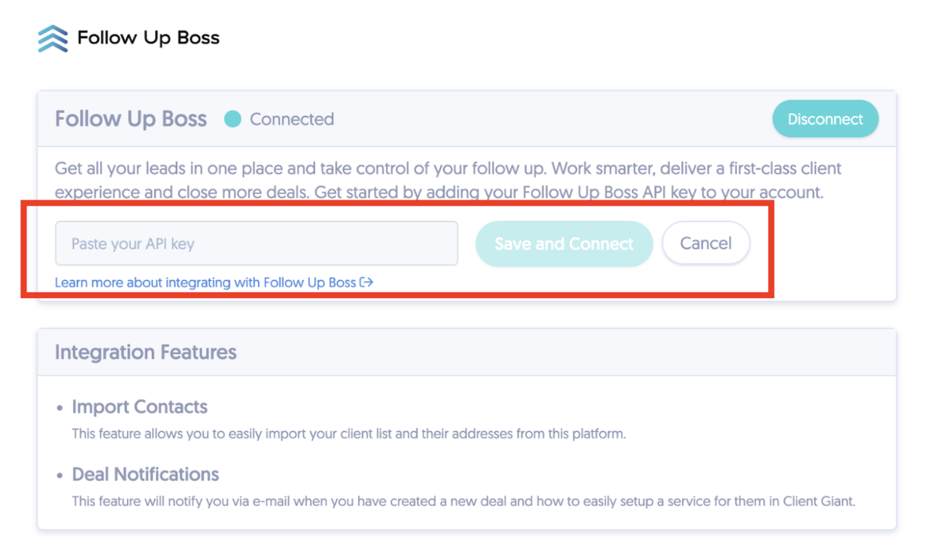This screenshot has height=560, width=927.
Task: Click the Follow Up Boss panel heading
Action: pyautogui.click(x=131, y=119)
